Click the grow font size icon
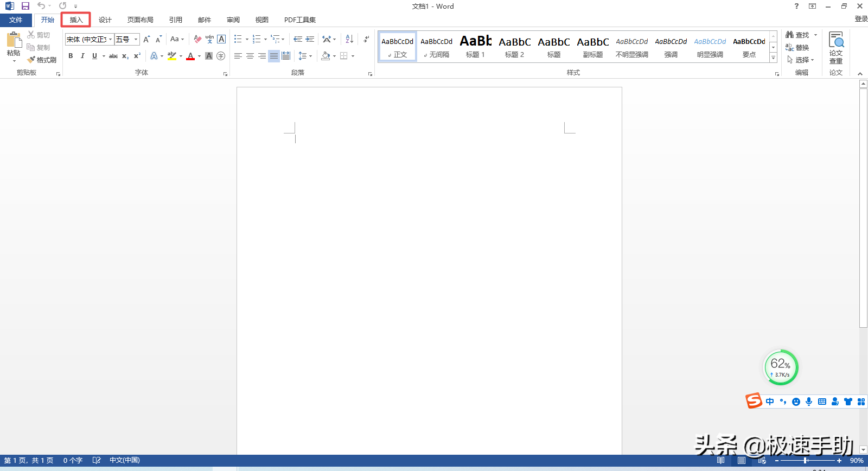Viewport: 868px width, 471px height. click(146, 40)
